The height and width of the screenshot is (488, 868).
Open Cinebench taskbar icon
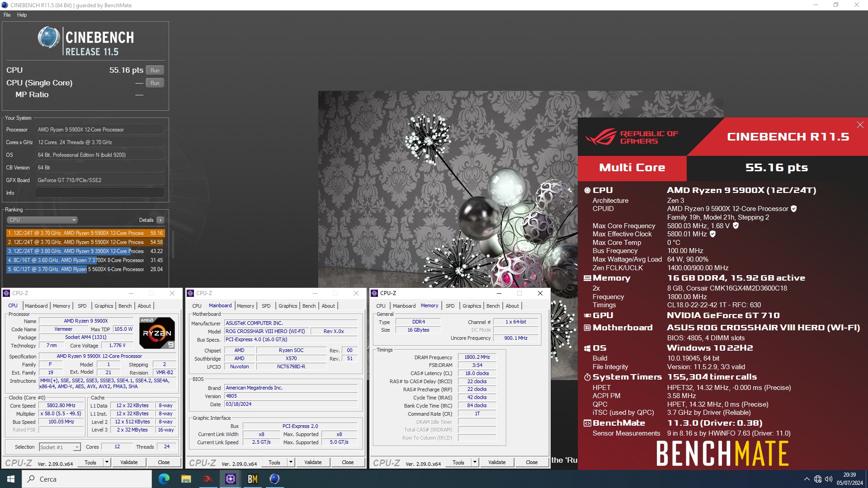tap(274, 479)
